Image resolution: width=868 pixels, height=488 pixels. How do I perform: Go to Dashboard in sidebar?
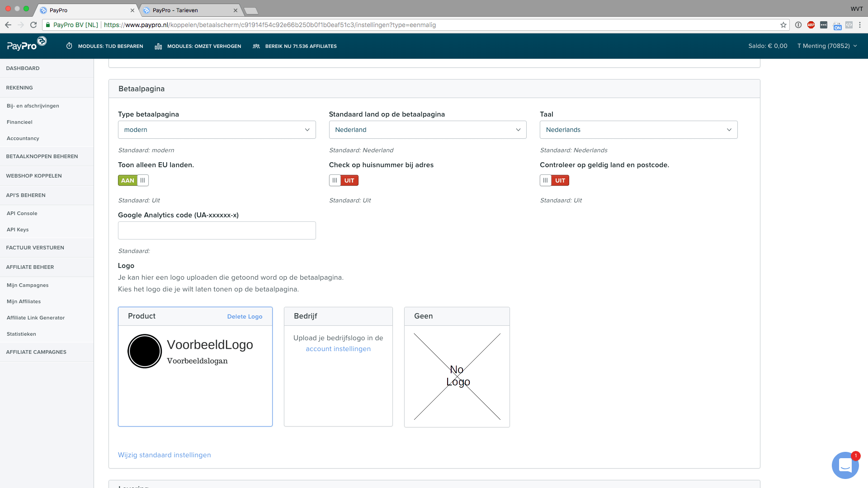click(47, 68)
